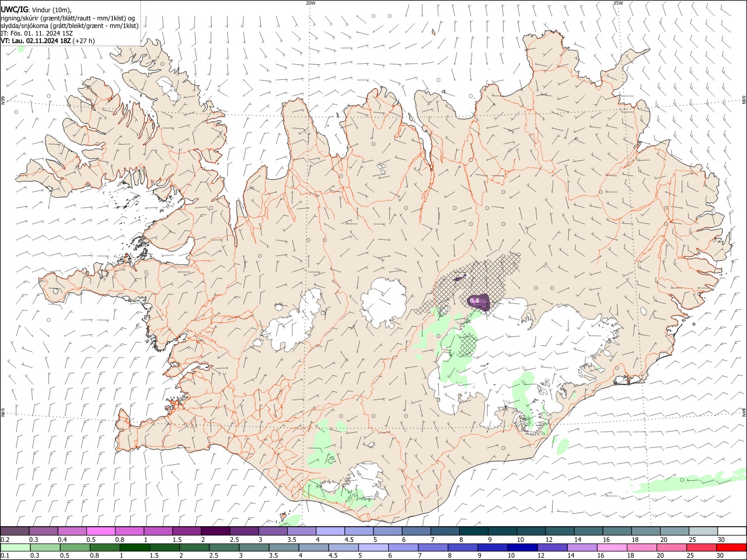
Task: Pick the bright pink 0.5 snow-scale swatch
Action: tap(100, 531)
